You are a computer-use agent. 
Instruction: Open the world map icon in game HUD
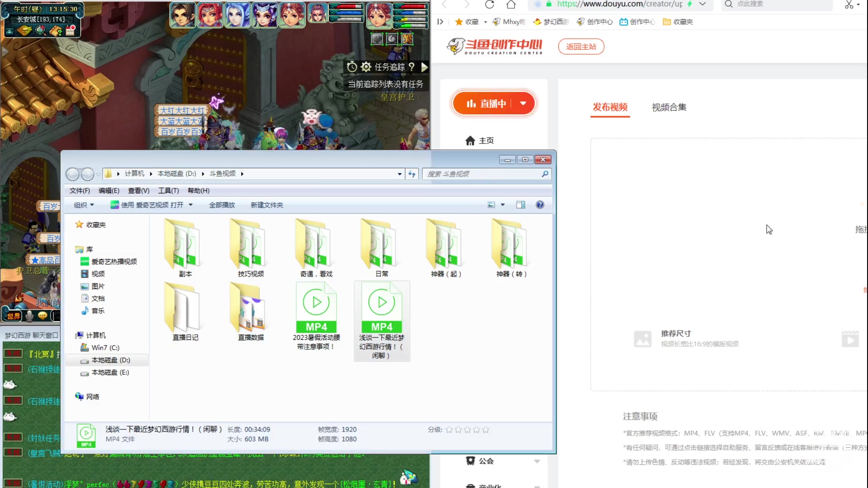24,31
